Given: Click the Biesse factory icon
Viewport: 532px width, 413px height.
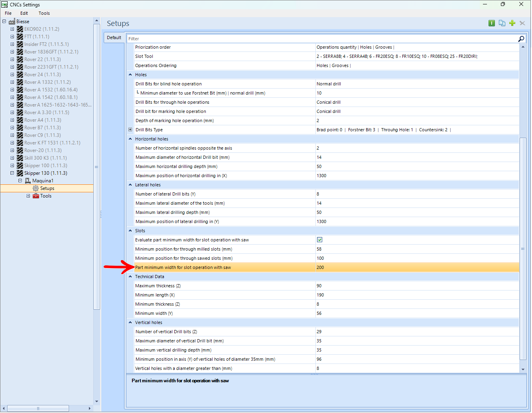Looking at the screenshot, I should pyautogui.click(x=12, y=22).
